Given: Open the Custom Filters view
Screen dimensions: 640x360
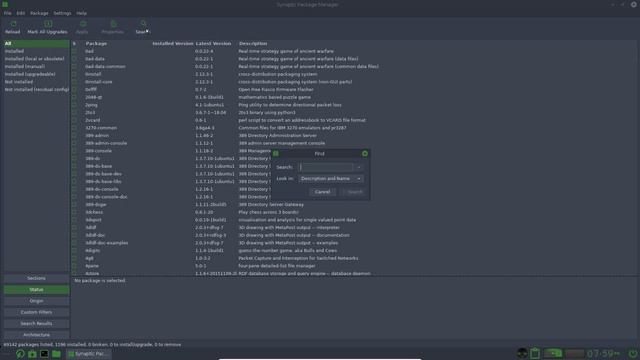Looking at the screenshot, I should point(36,312).
